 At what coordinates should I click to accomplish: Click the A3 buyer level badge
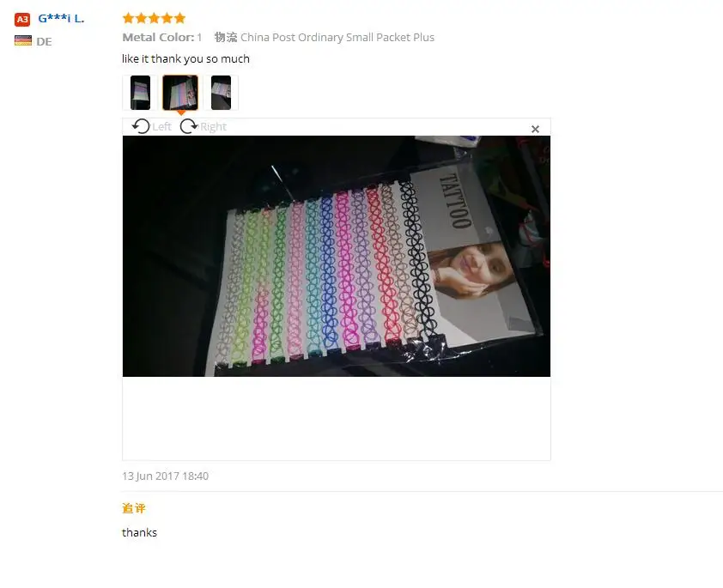click(22, 20)
